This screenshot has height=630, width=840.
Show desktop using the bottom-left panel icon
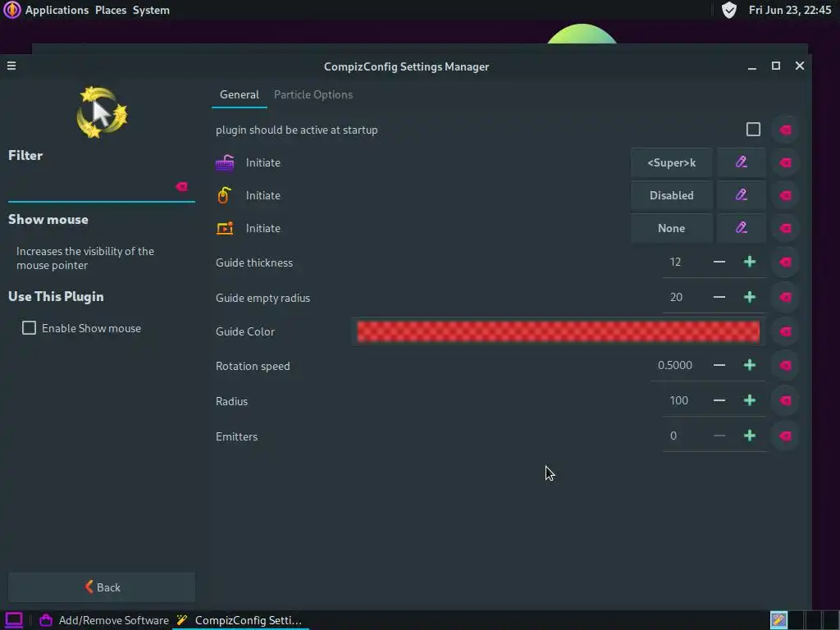tap(14, 620)
